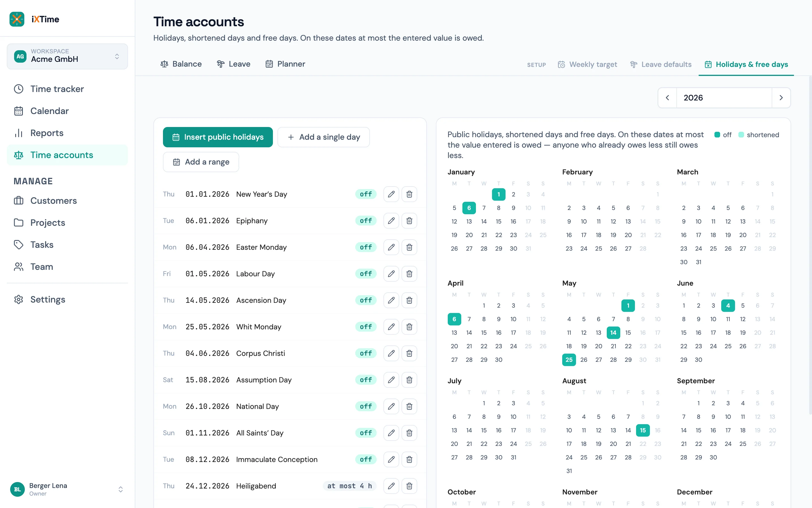Edit the Immaculate Conception entry

point(391,460)
